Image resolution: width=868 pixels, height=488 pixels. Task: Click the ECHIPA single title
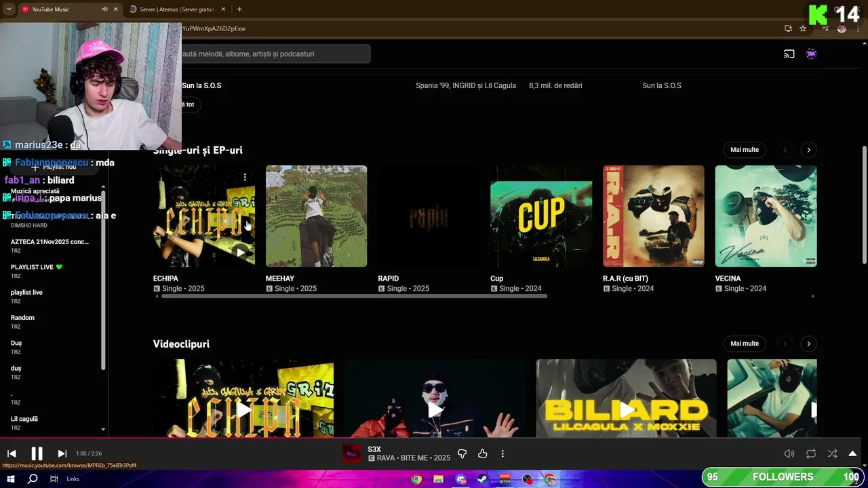coord(165,279)
